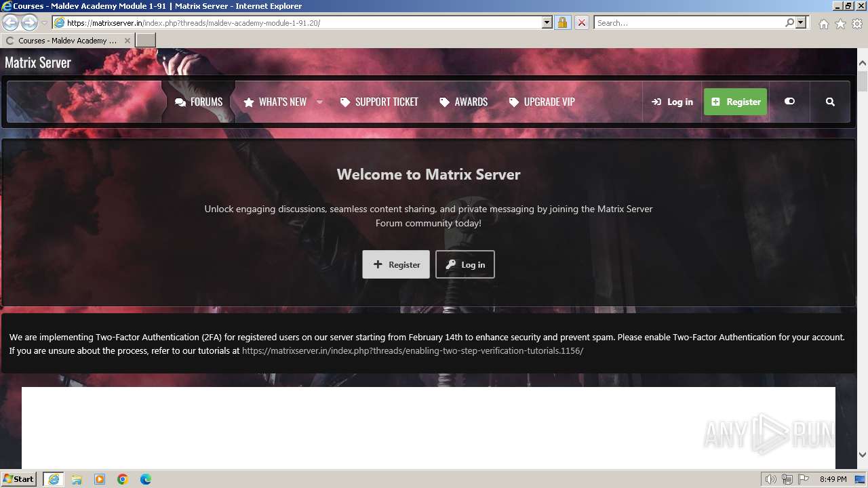Open the address bar URL dropdown

pos(547,22)
